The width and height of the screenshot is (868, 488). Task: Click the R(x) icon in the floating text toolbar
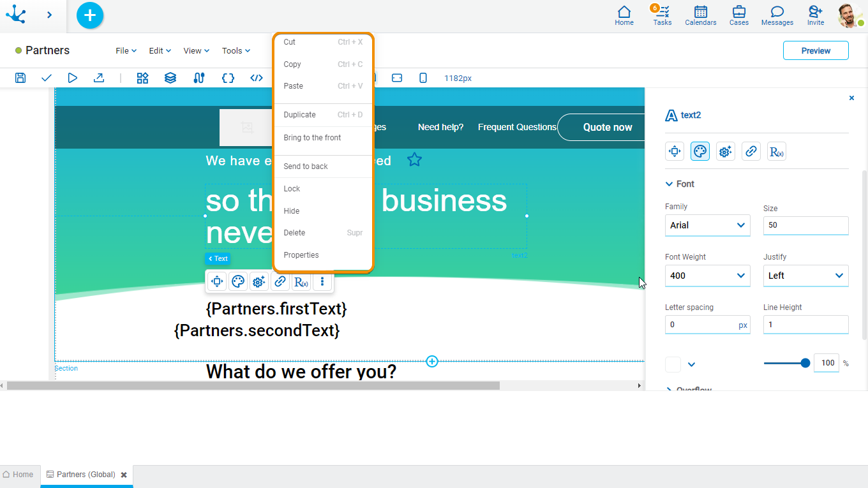pos(301,281)
